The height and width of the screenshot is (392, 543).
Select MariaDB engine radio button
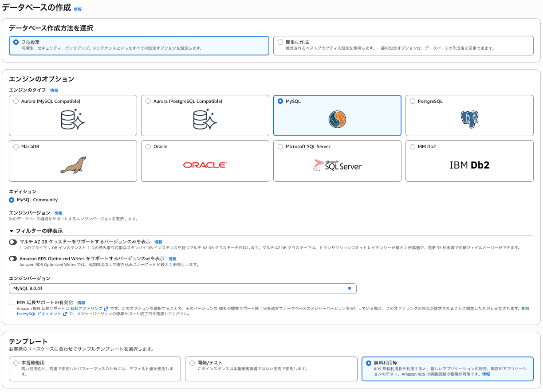16,146
